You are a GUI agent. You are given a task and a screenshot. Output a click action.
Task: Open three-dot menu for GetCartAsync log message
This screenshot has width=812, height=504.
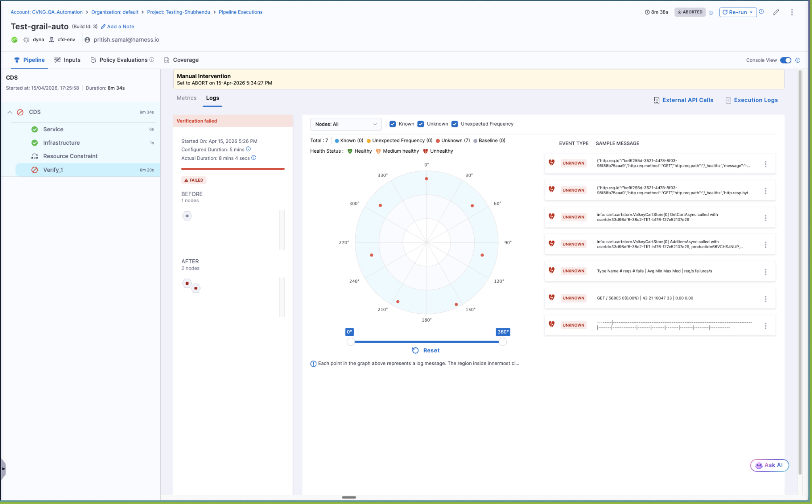pos(765,218)
